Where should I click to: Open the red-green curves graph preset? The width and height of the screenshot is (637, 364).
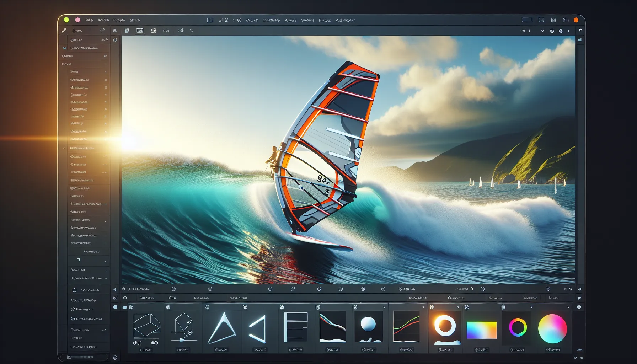[406, 326]
